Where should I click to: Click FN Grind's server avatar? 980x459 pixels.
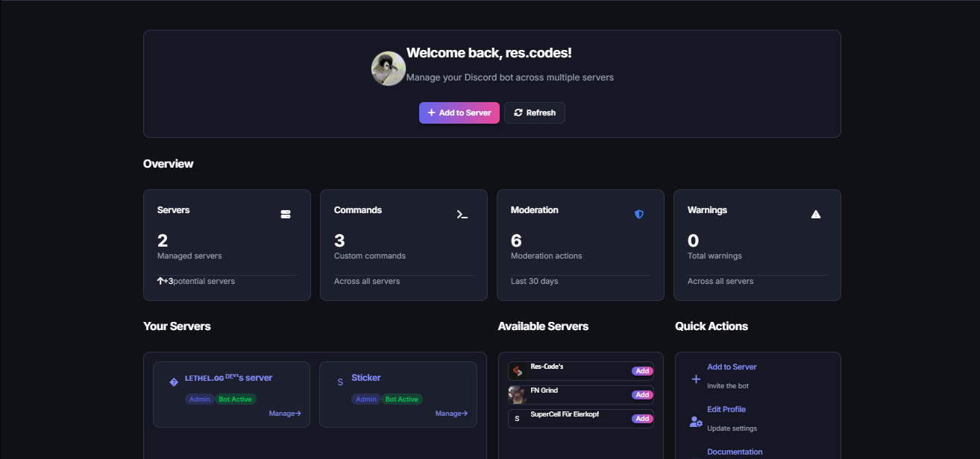518,394
